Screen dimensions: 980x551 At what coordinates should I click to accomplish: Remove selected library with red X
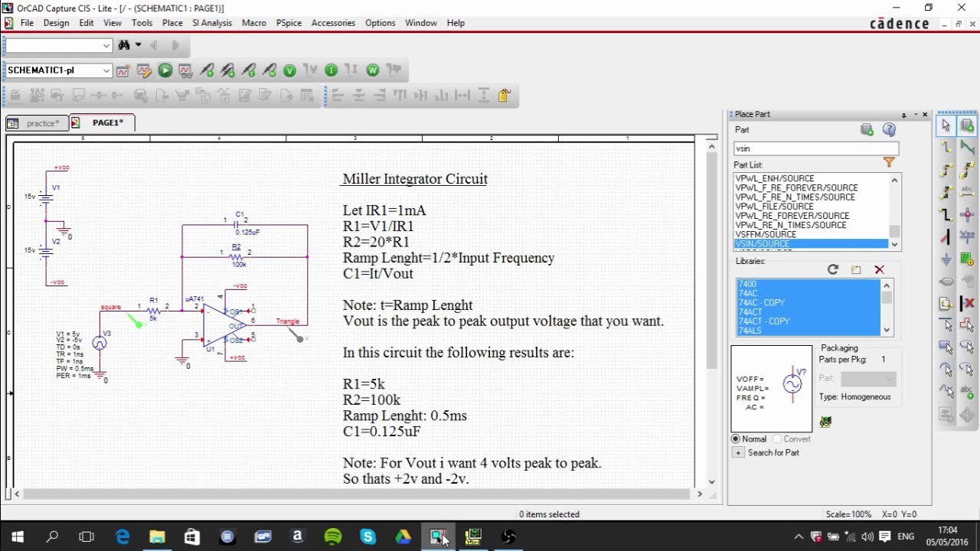pos(879,269)
